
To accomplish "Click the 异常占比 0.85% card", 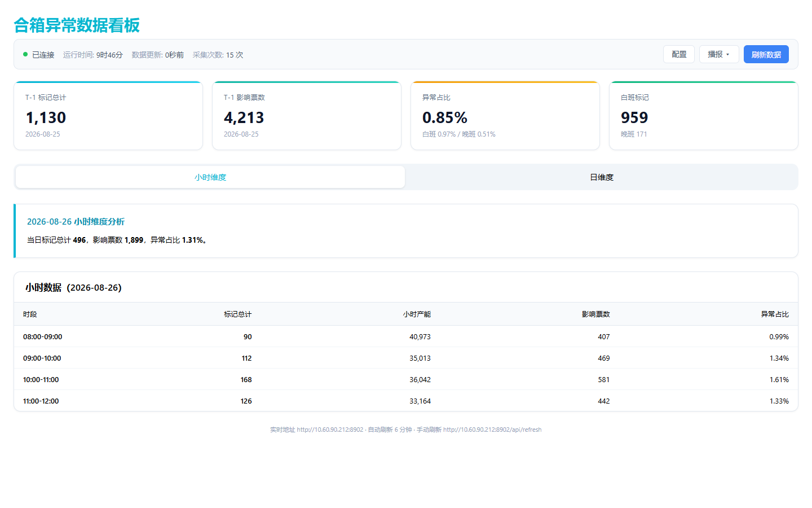I will coord(505,116).
